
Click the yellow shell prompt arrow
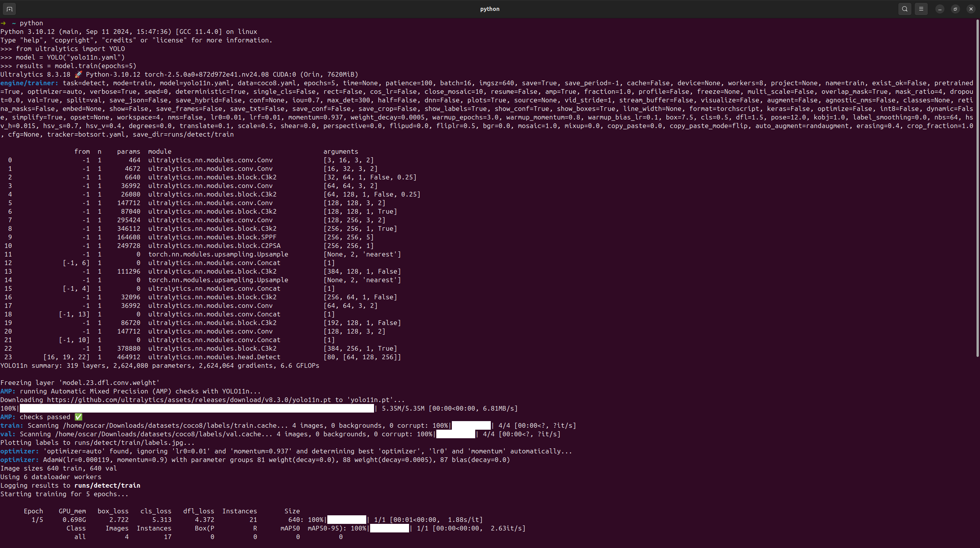(4, 23)
